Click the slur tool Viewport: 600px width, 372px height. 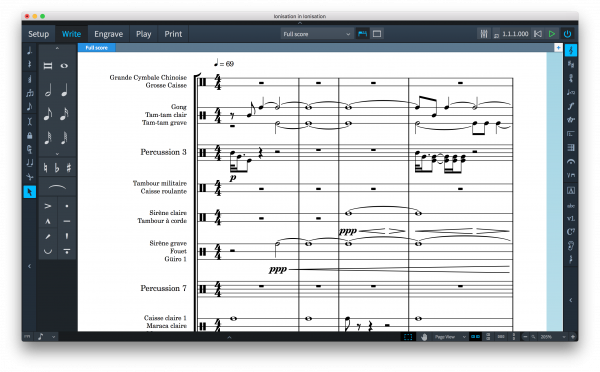(x=57, y=187)
